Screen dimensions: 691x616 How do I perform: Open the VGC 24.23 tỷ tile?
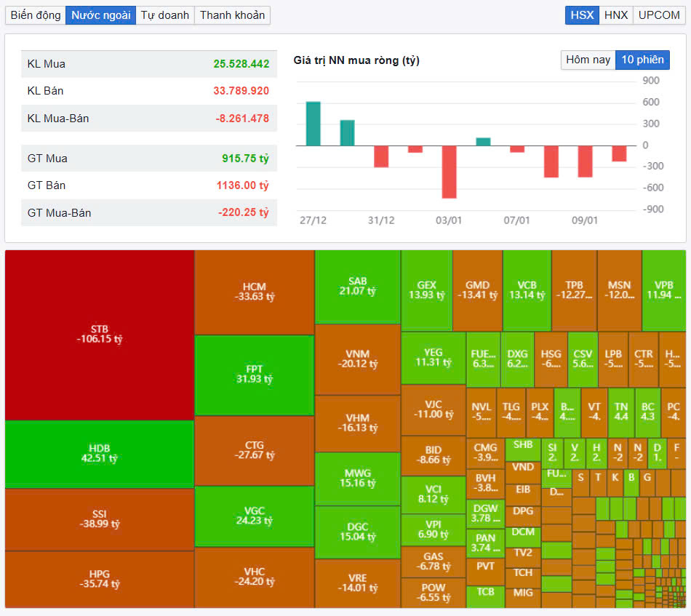(x=255, y=516)
